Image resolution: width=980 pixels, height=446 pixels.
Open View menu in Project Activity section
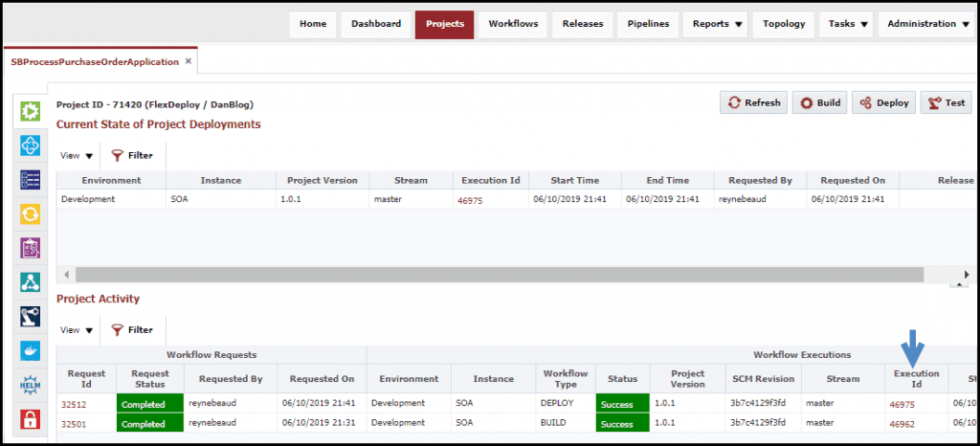point(77,330)
